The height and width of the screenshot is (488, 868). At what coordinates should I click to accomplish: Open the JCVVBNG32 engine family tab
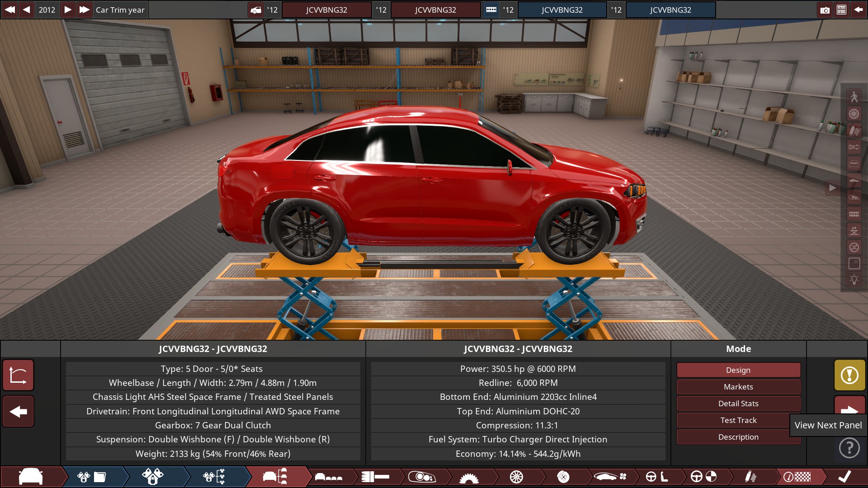(x=562, y=10)
